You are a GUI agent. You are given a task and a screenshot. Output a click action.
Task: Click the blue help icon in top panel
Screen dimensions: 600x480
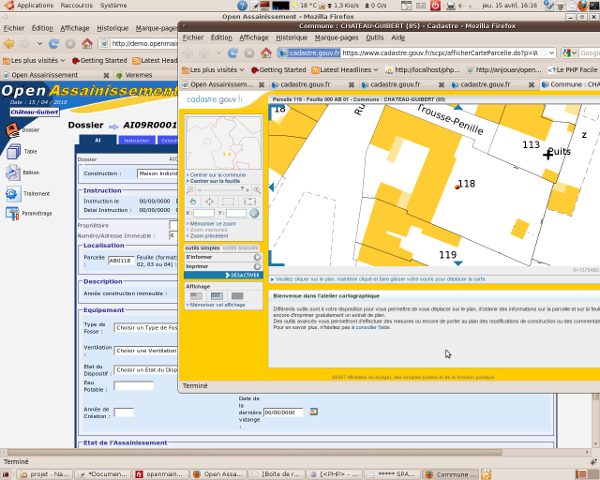(242, 5)
